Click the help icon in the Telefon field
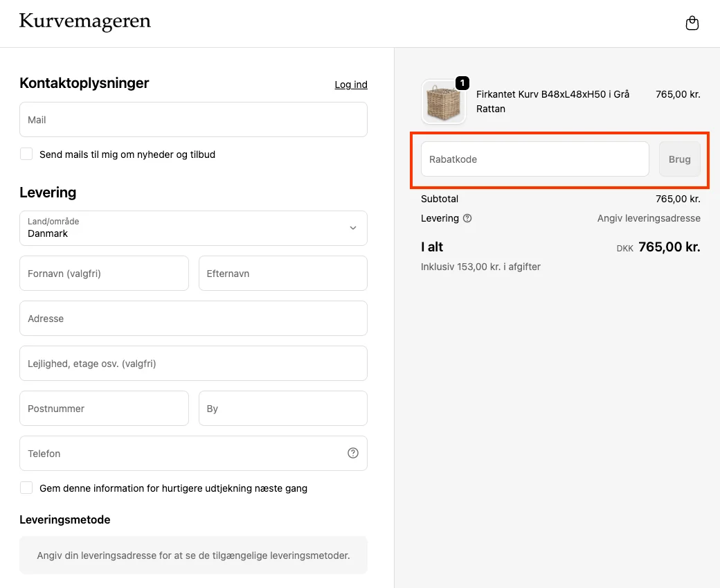Image resolution: width=720 pixels, height=588 pixels. [353, 452]
